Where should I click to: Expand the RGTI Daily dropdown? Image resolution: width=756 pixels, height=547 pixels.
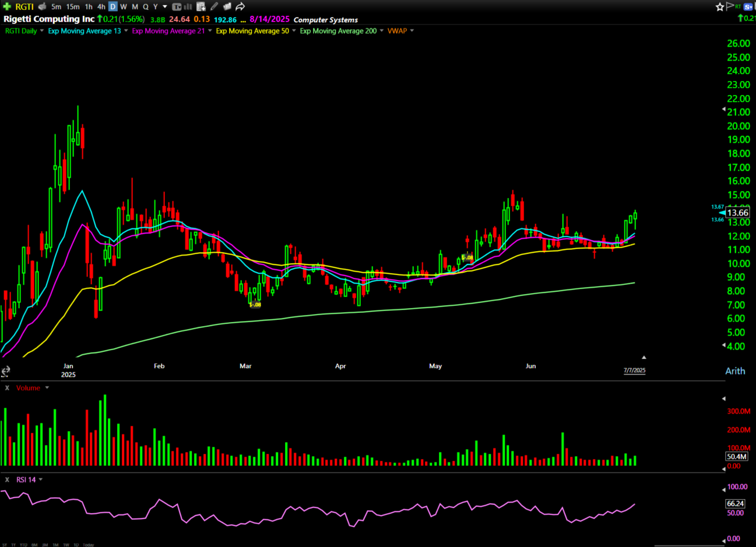click(42, 31)
